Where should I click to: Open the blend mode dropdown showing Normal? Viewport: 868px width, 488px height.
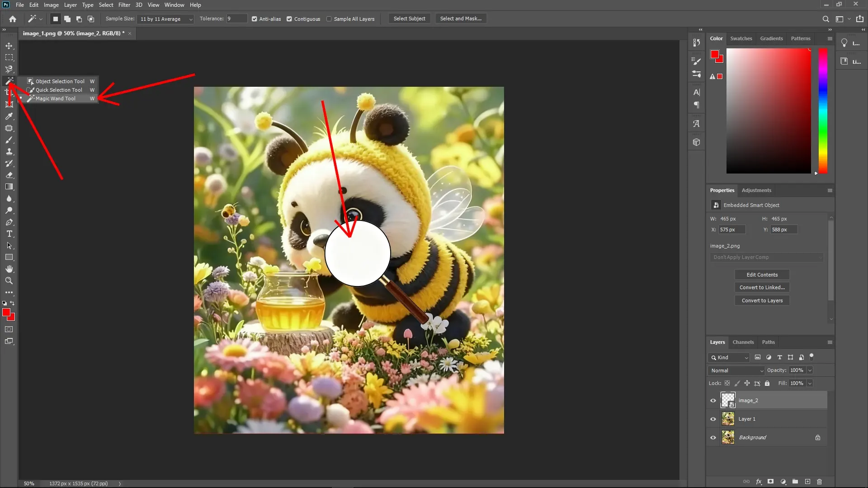(736, 370)
